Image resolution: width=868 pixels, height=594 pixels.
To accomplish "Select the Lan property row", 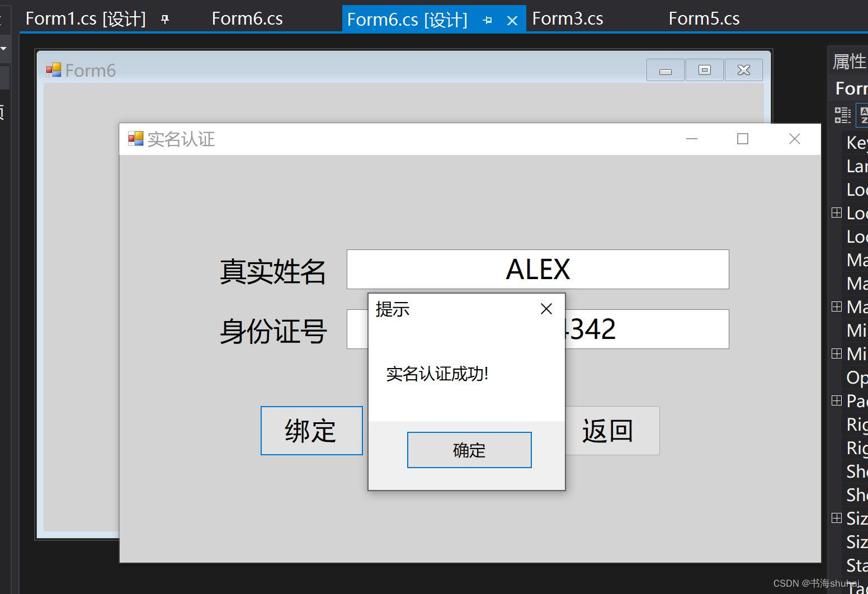I will (x=855, y=166).
